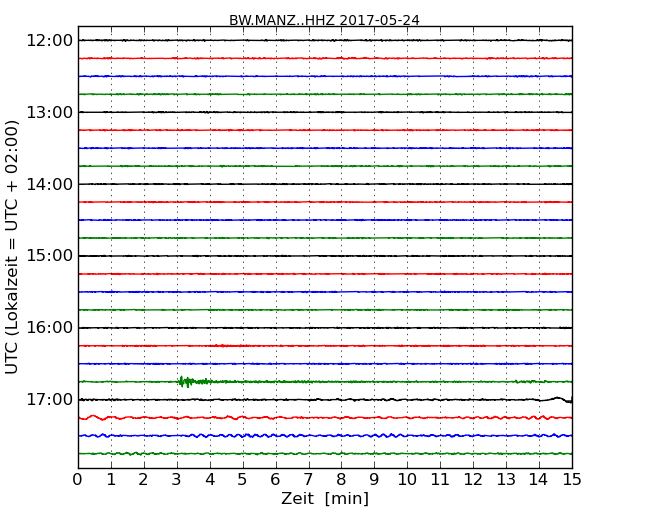Select the x-axis tick label 9
Screen dimensions: 650x520
click(374, 479)
